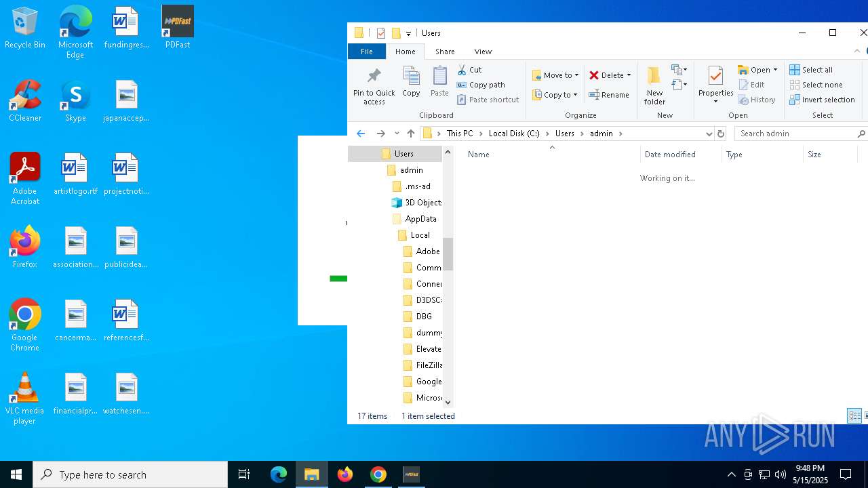Screen dimensions: 868x488
Task: Click the Search admin field
Action: pos(800,134)
